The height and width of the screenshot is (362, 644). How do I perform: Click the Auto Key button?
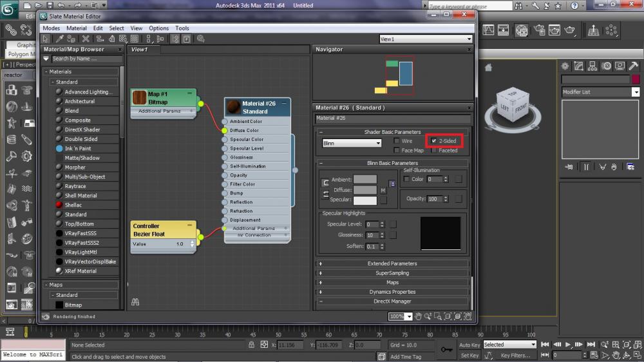click(469, 345)
